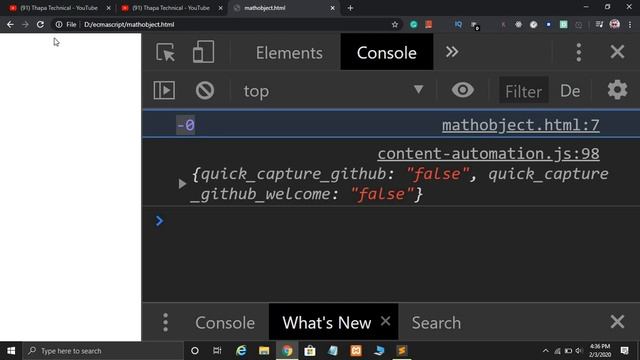Activate the inspect element picker icon

coord(165,52)
